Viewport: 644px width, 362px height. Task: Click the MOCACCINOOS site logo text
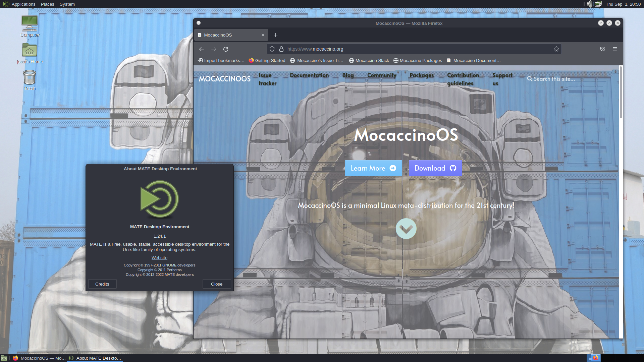coord(225,79)
